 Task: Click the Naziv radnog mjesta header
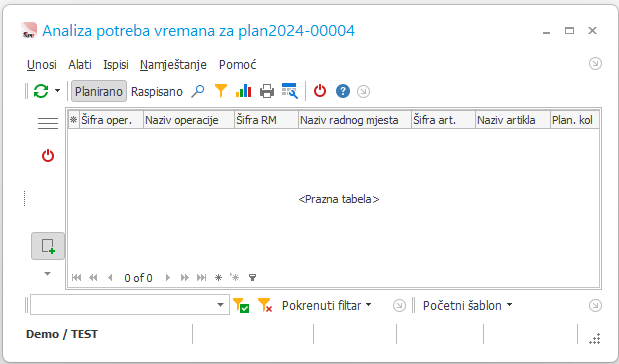(355, 120)
